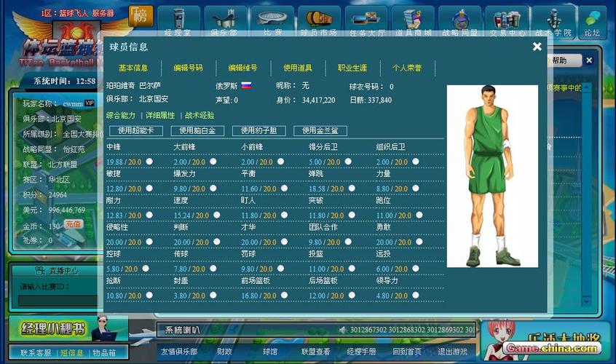Click the 使用超能卡 button
This screenshot has height=364, width=616.
(x=135, y=131)
